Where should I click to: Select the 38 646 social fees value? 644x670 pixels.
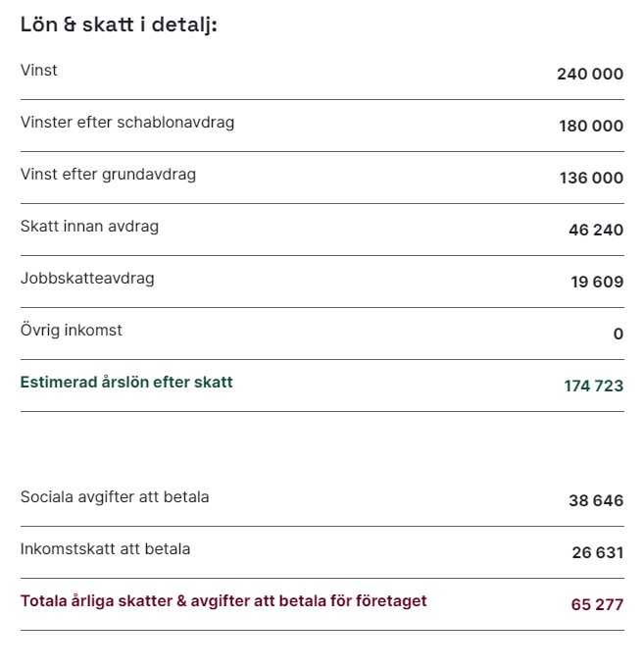click(595, 501)
